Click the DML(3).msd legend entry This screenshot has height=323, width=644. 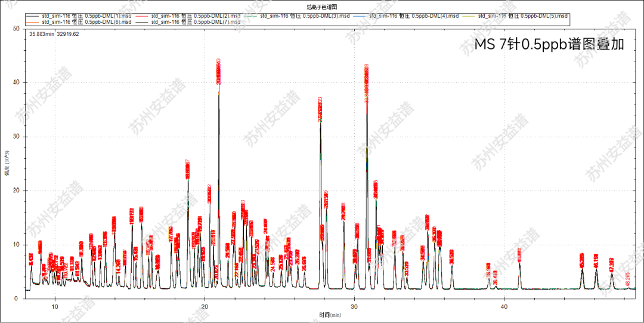tap(304, 16)
